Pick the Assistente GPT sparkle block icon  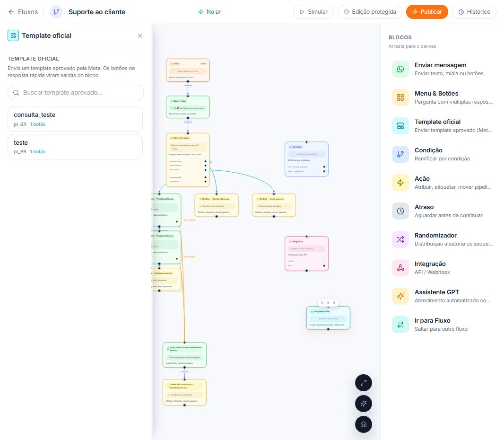point(400,296)
